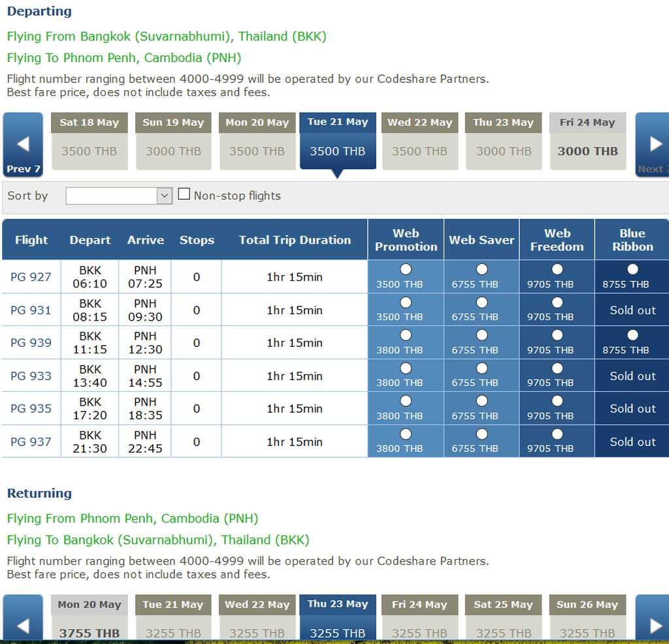Image resolution: width=669 pixels, height=644 pixels.
Task: Click the Total Trip Duration header
Action: (295, 240)
